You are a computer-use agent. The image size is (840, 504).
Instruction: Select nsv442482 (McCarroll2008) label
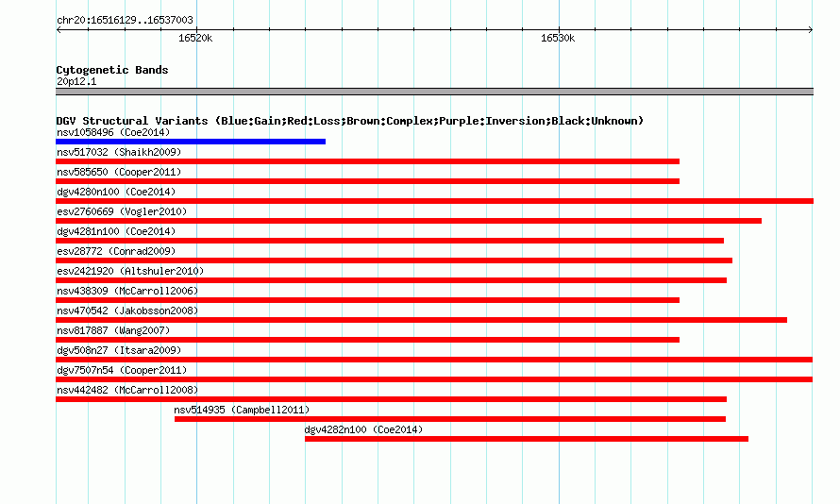coord(127,390)
